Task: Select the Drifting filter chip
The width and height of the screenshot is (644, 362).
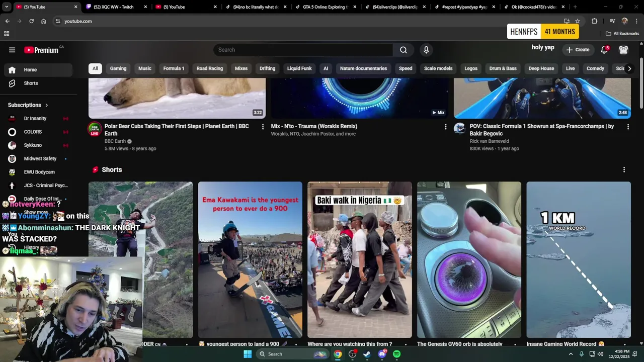Action: pyautogui.click(x=267, y=68)
